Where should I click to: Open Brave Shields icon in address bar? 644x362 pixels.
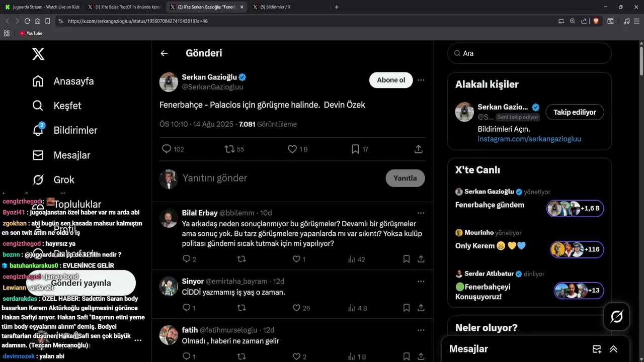596,21
